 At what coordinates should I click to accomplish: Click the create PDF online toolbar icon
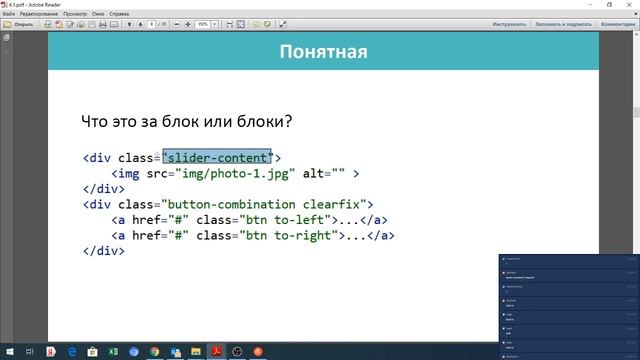48,24
